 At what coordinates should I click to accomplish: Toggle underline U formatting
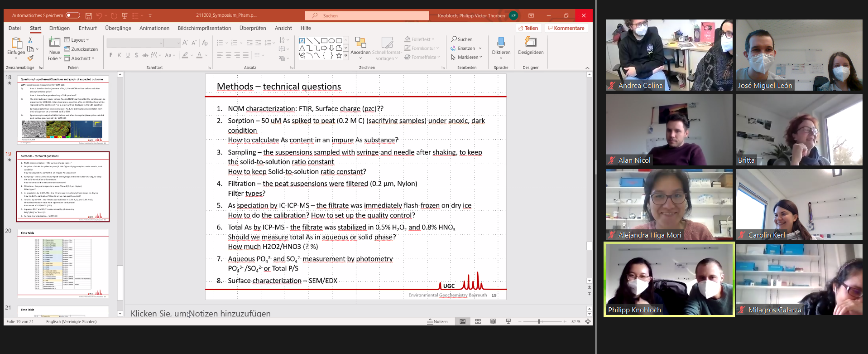[128, 55]
